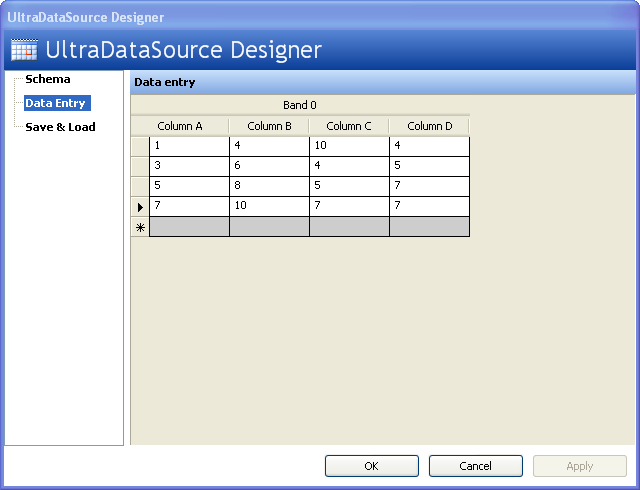Select Data Entry in the sidebar
This screenshot has height=490, width=640.
pos(55,103)
